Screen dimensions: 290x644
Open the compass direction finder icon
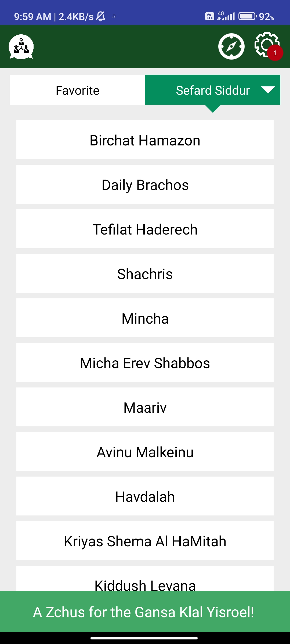(x=231, y=46)
